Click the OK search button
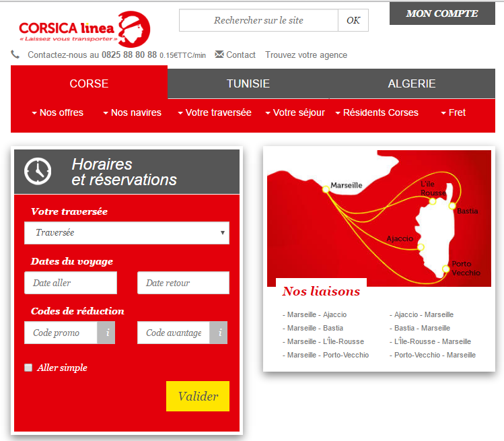 (x=353, y=20)
